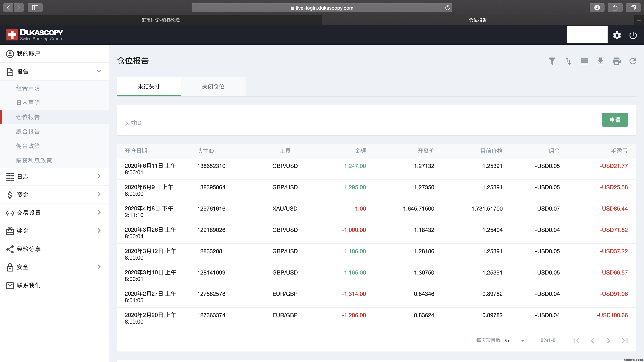Screen dimensions: 644x362
Task: Click amount -1,314.00 in EUR/GBP row
Action: coord(354,294)
